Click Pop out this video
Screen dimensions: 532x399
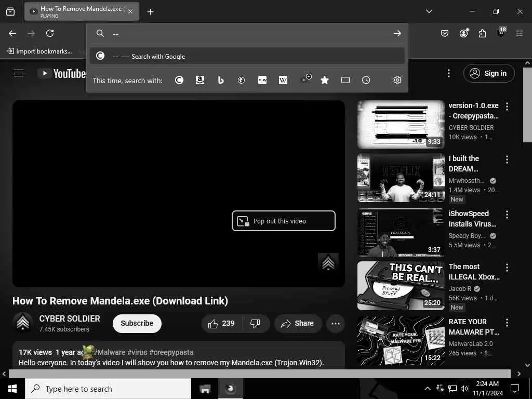point(284,221)
